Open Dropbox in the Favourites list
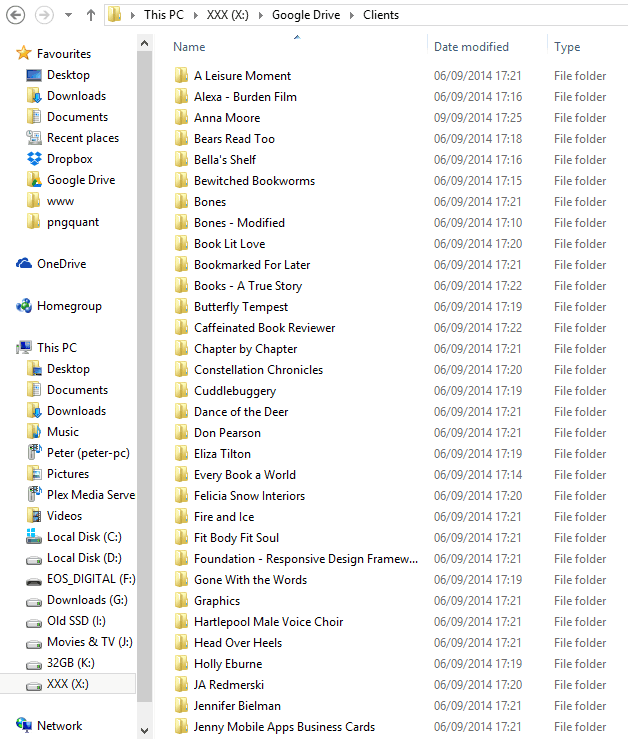The width and height of the screenshot is (628, 740). click(x=69, y=159)
